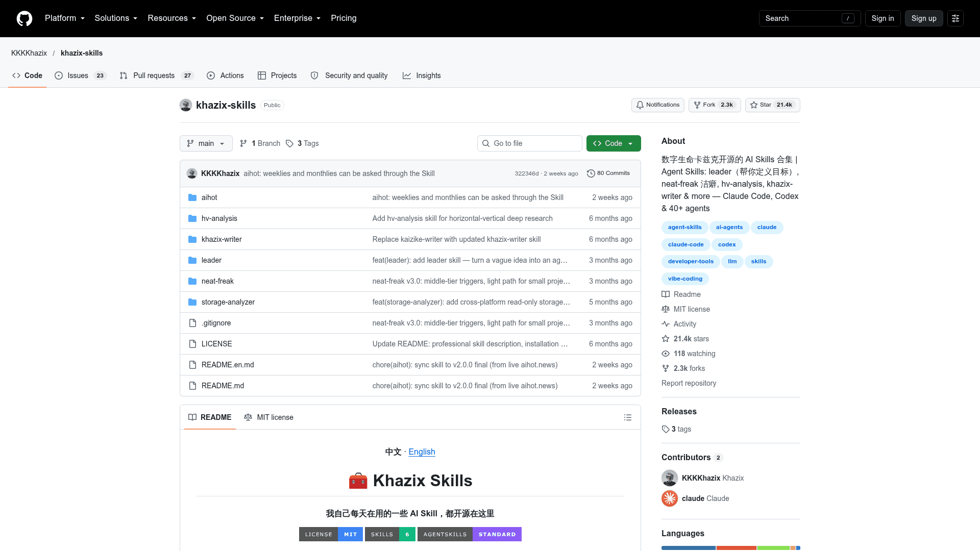View 118 watching eye link
Screen dimensions: 980x551
tap(689, 354)
